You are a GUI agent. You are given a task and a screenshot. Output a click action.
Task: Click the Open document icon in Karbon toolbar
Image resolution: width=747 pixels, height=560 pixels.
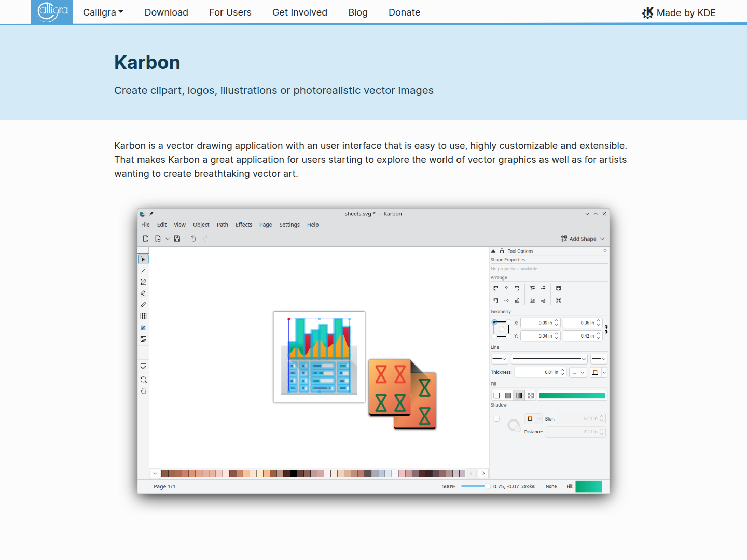click(x=158, y=239)
